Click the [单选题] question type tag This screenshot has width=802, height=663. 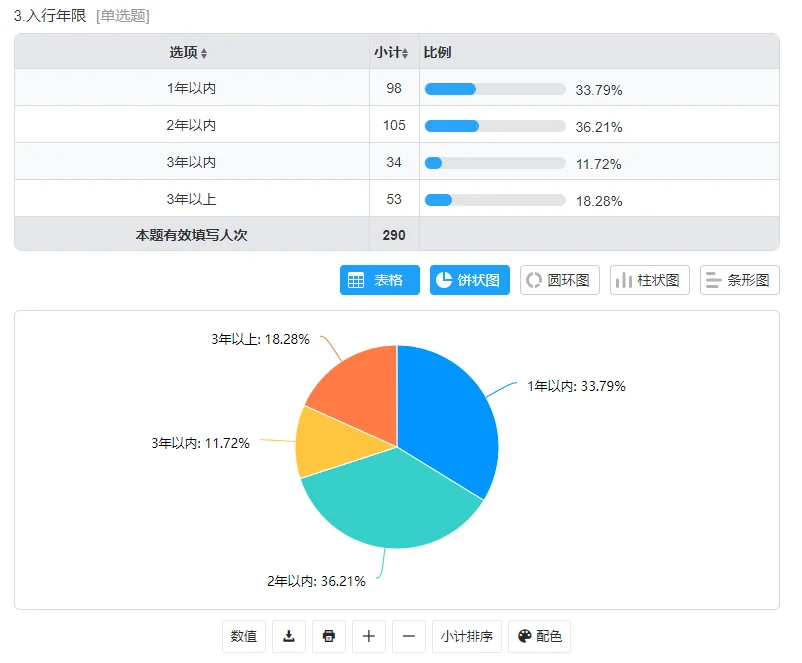tap(123, 16)
